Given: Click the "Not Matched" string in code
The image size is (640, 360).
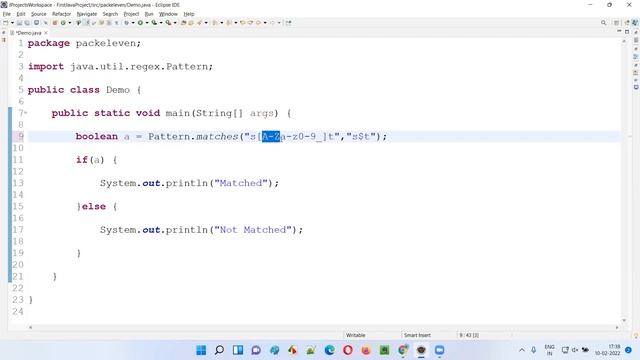Looking at the screenshot, I should pos(253,230).
